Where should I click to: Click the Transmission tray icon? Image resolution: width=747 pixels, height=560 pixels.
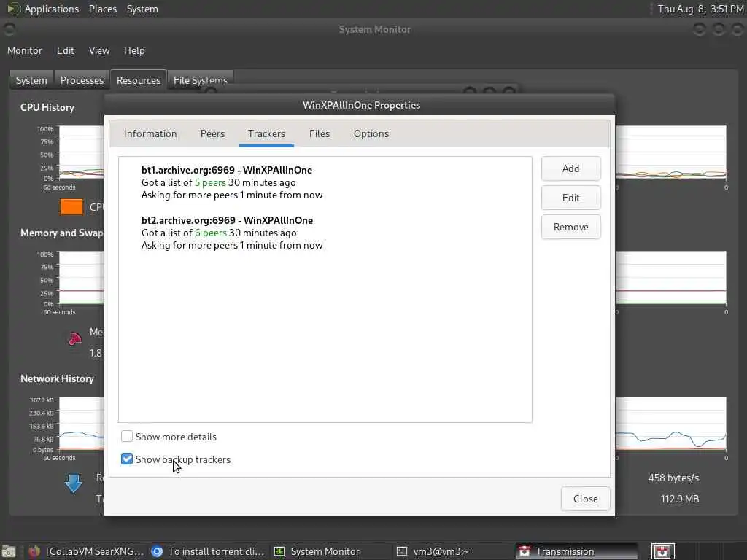662,551
